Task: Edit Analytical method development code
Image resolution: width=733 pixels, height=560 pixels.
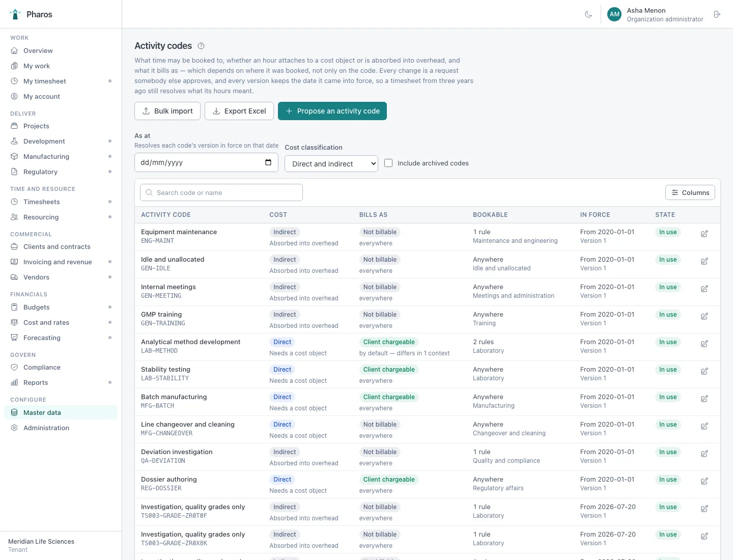Action: coord(704,344)
